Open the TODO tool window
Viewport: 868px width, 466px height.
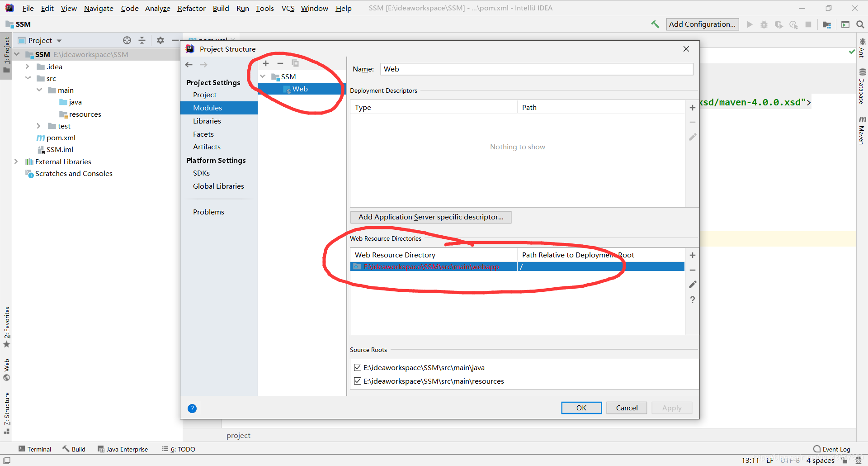click(179, 449)
